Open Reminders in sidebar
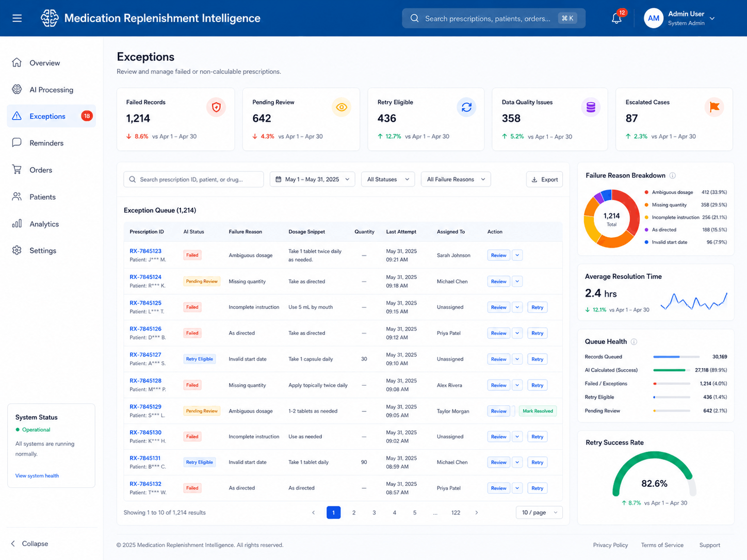 51,143
